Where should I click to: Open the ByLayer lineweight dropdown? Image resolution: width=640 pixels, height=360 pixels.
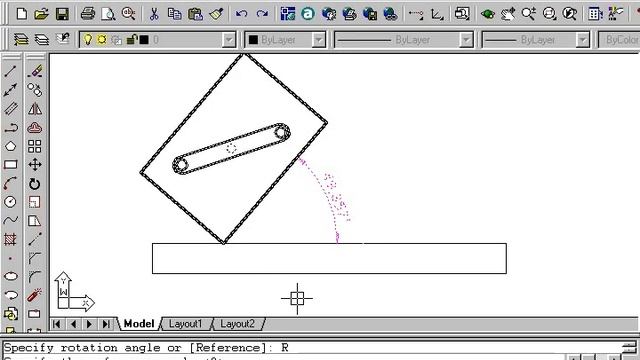pyautogui.click(x=582, y=40)
